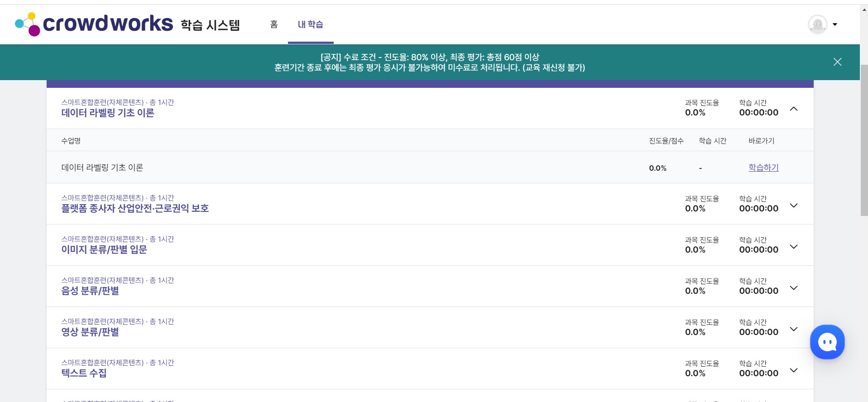868x402 pixels.
Task: Select the 내 학습 tab
Action: [311, 24]
